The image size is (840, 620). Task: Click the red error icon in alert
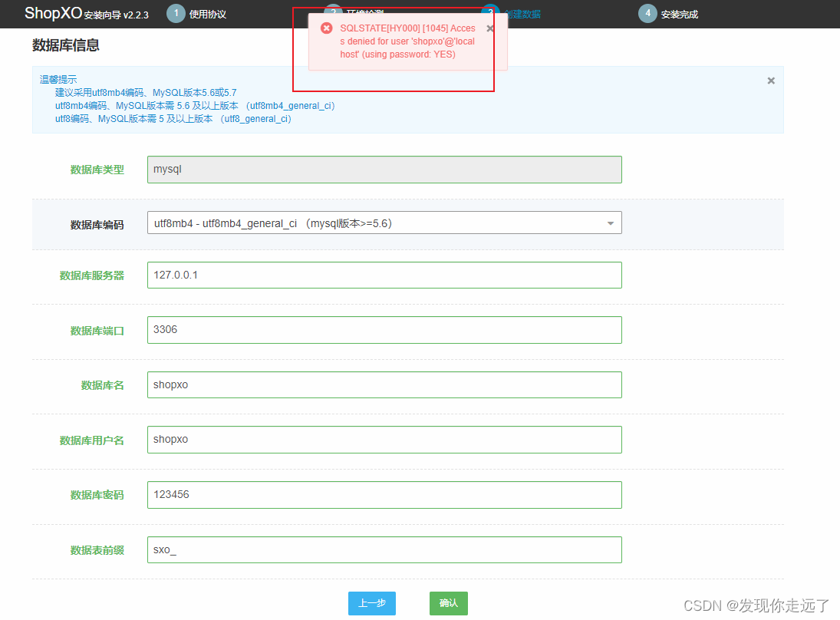coord(326,28)
